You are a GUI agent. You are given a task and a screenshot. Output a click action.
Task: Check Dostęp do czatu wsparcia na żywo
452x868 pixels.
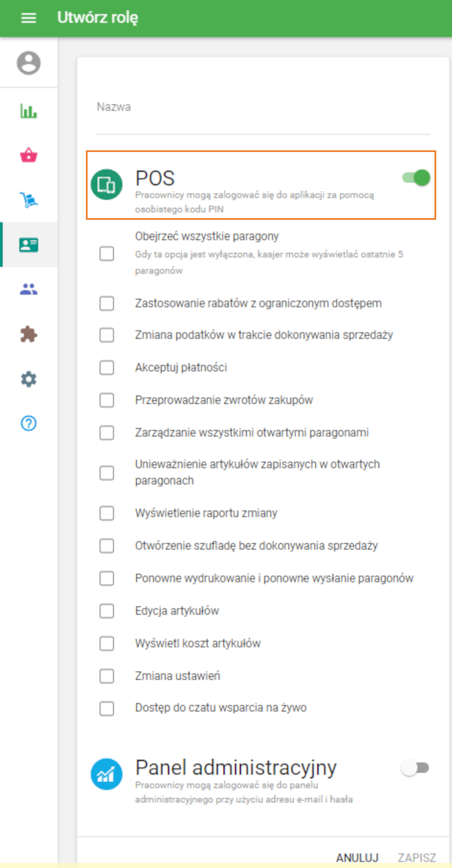click(107, 708)
